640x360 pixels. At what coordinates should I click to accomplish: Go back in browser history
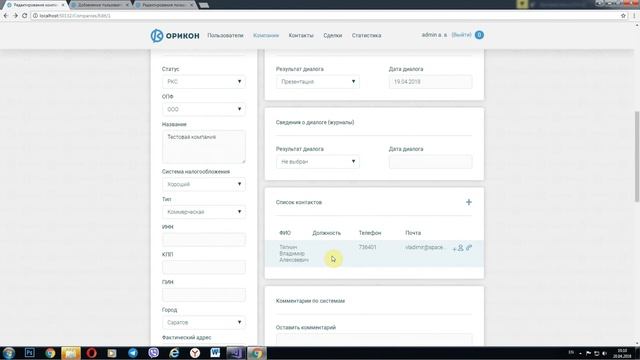coord(6,16)
